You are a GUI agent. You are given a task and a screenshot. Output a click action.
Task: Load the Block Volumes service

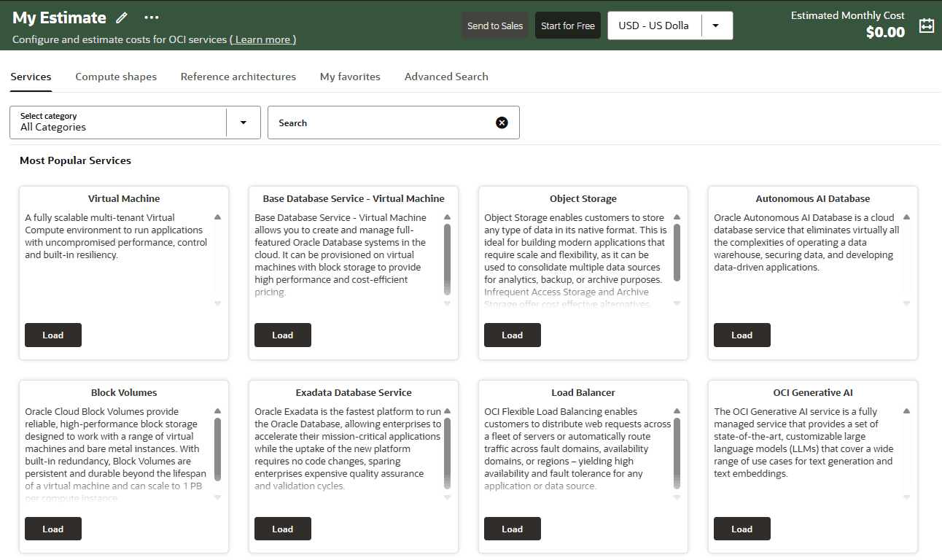[53, 529]
